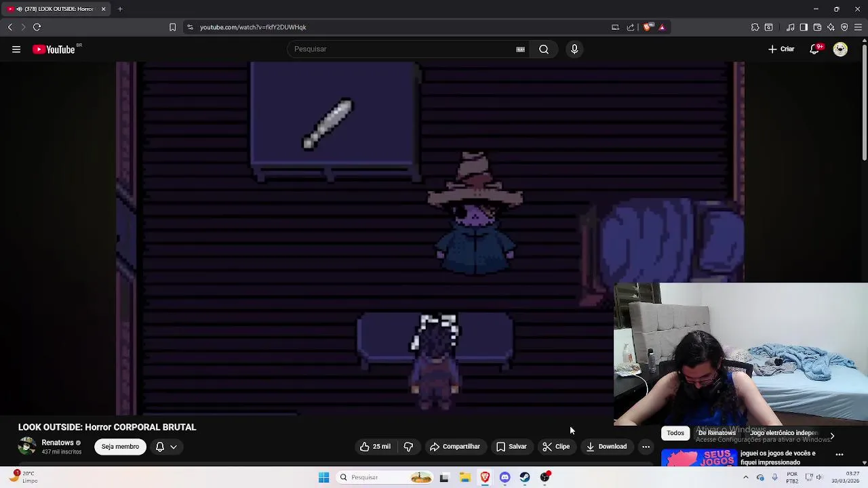Create a clip with Clipe button
The height and width of the screenshot is (488, 868).
point(556,447)
